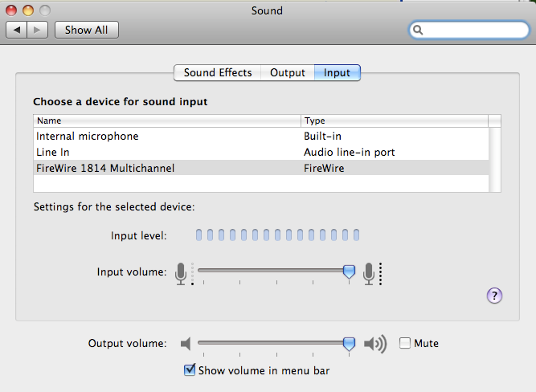
Task: Click the small microphone icon for low input
Action: [181, 273]
